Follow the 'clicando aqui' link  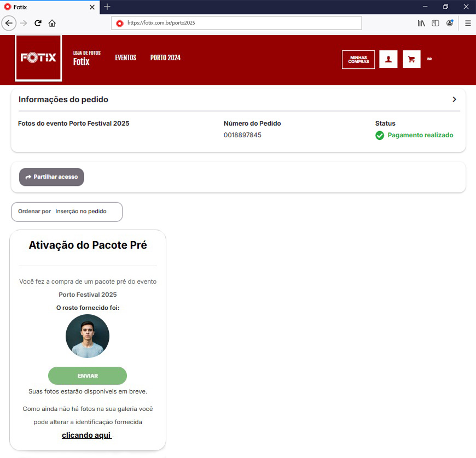[x=86, y=435]
